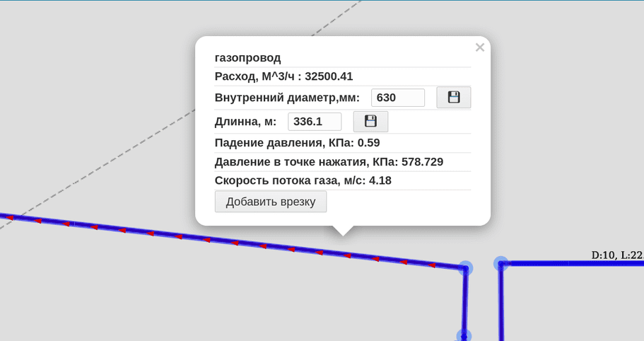Viewport: 644px width, 341px height.
Task: Pick the bottom node below the corner junction
Action: [x=464, y=335]
